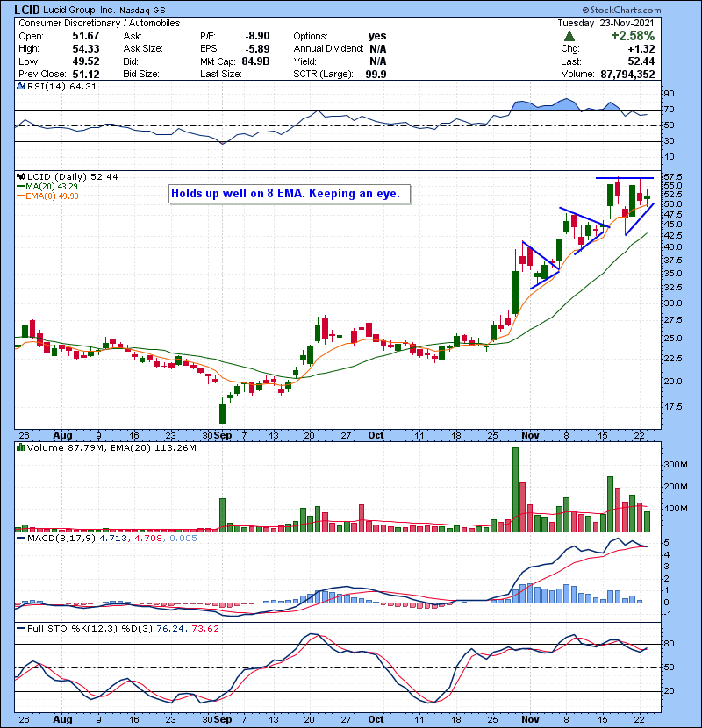
Task: Click the Nasdaq GS exchange label
Action: point(142,11)
